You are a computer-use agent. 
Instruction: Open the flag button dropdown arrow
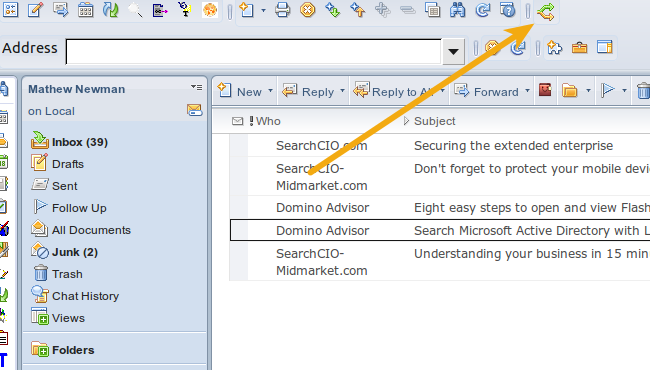tap(624, 91)
